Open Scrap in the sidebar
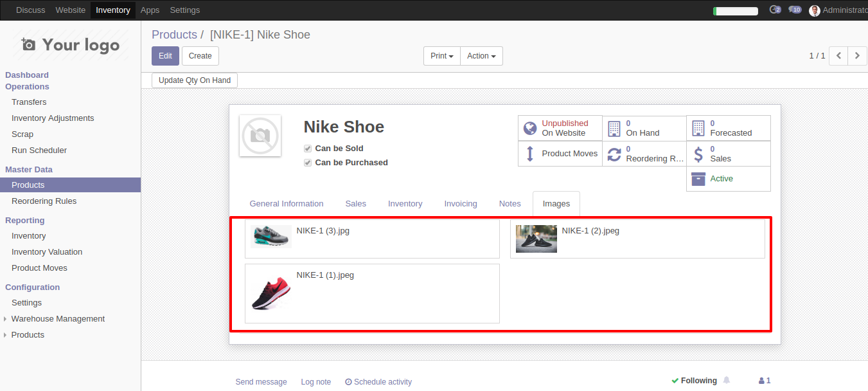Image resolution: width=868 pixels, height=391 pixels. click(22, 134)
